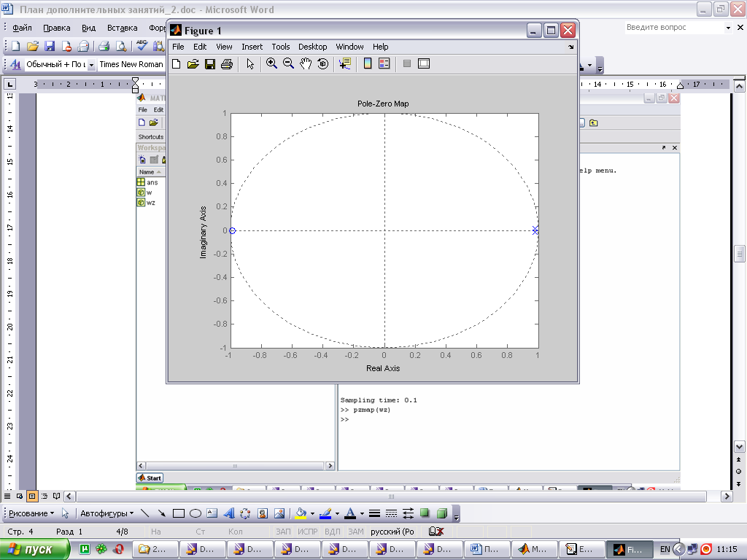Click Word's Print icon
Image resolution: width=747 pixels, height=560 pixels.
coord(104,46)
